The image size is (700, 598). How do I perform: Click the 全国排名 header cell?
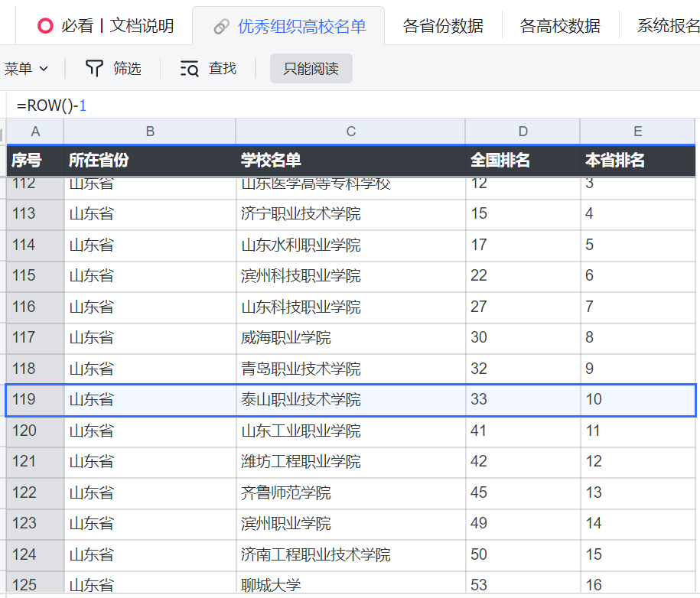click(500, 161)
